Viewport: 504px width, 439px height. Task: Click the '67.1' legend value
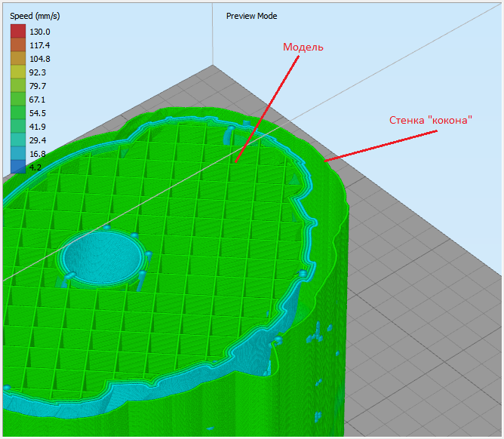37,100
